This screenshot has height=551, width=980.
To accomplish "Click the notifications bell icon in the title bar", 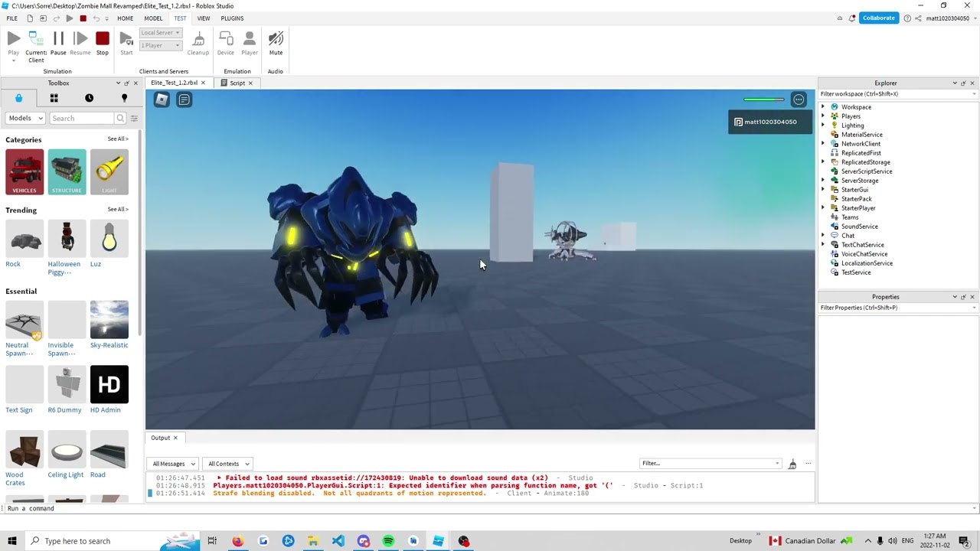I will (852, 18).
